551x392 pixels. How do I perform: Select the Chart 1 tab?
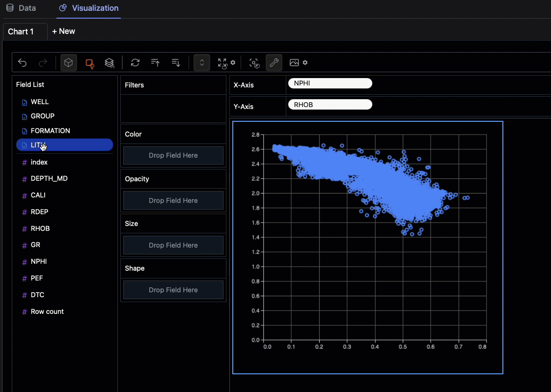tap(21, 31)
